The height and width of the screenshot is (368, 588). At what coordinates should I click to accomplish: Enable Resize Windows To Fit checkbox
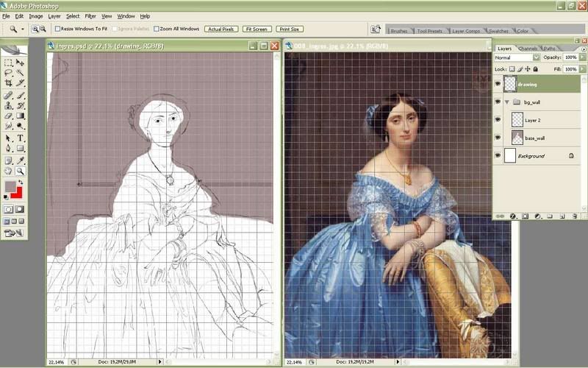(58, 29)
